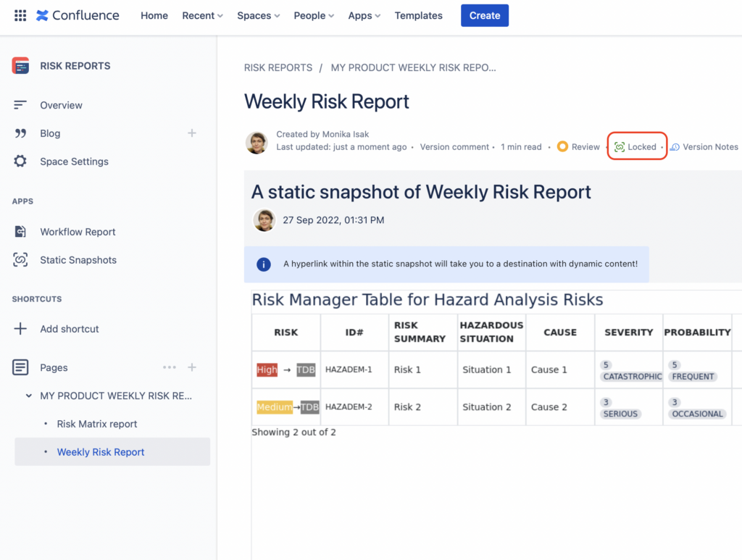The width and height of the screenshot is (742, 560).
Task: Select Home from the top navigation
Action: coord(154,15)
